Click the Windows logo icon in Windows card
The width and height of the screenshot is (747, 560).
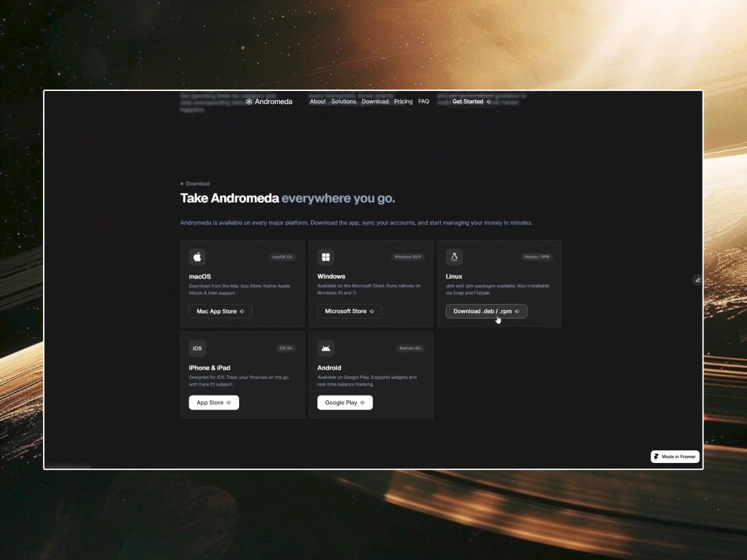pos(326,257)
